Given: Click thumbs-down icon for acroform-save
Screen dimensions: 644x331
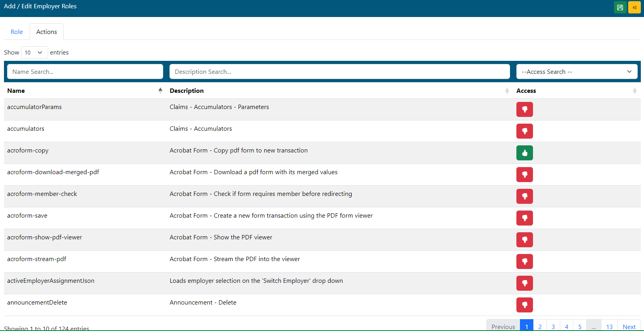Looking at the screenshot, I should [x=524, y=218].
